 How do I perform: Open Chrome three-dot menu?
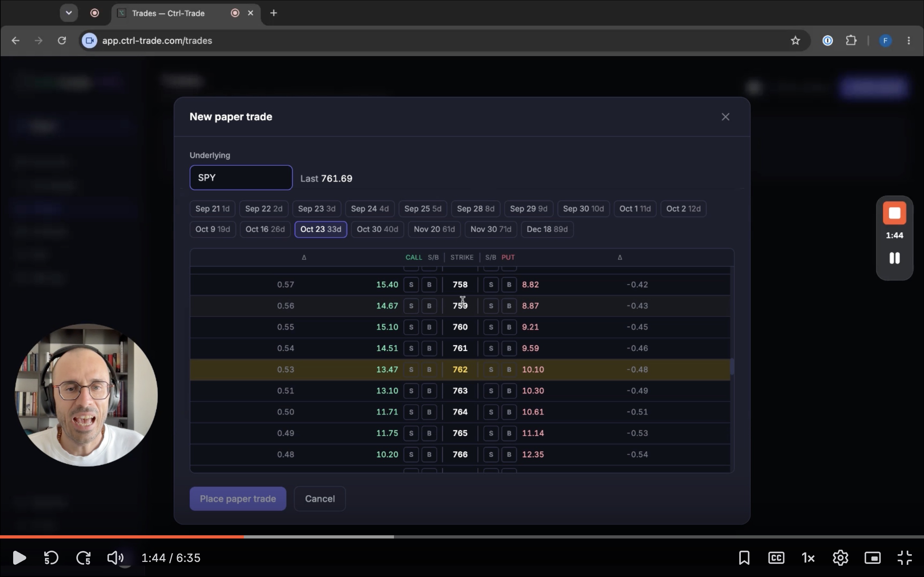point(908,40)
